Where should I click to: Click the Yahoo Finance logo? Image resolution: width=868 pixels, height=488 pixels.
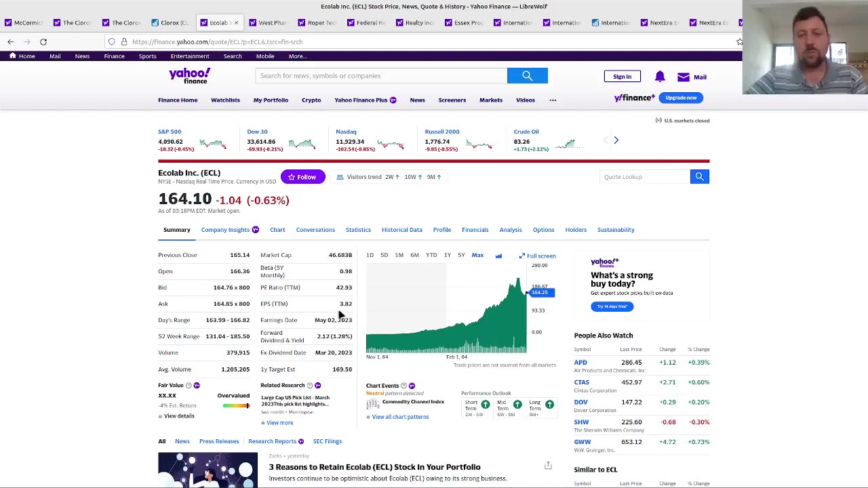pos(189,76)
